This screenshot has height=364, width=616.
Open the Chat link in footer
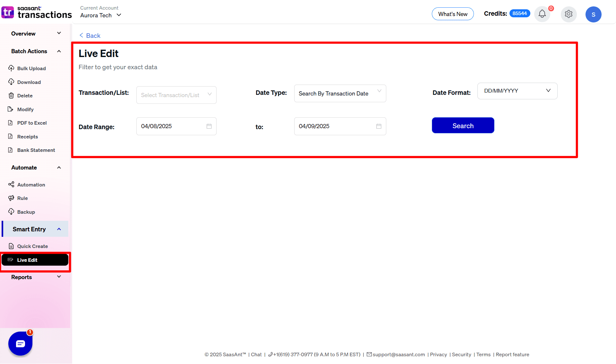click(x=256, y=354)
